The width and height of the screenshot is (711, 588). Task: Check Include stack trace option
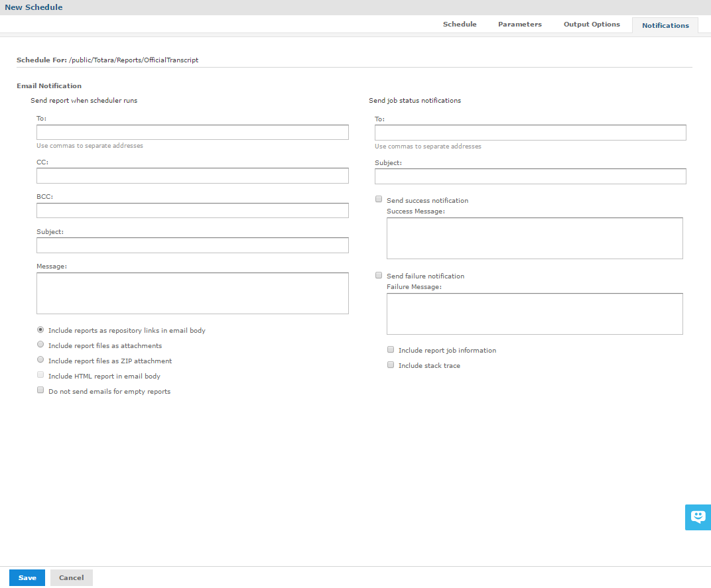pos(391,365)
